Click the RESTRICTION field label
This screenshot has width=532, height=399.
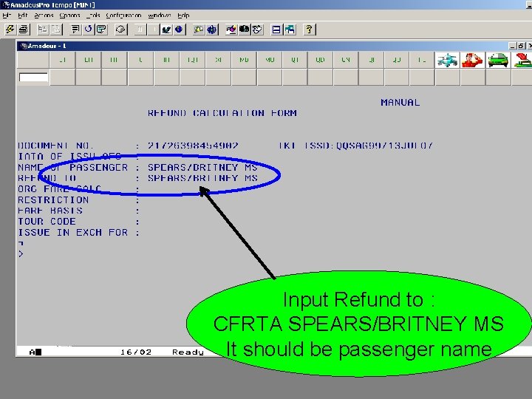tap(53, 199)
